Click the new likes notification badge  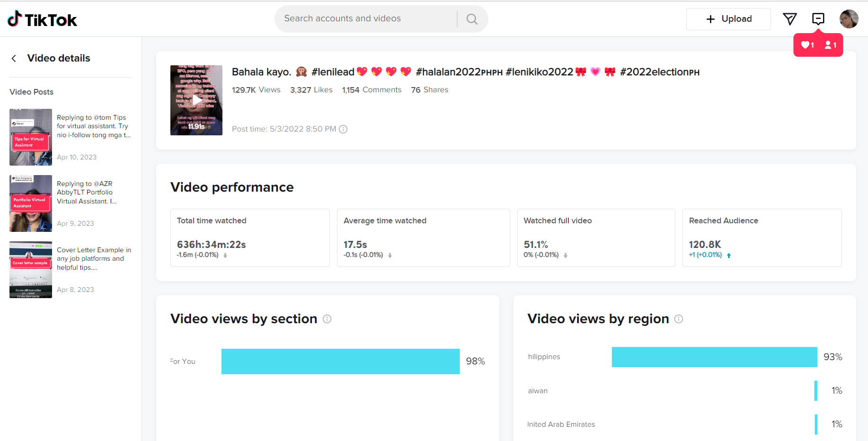tap(807, 45)
